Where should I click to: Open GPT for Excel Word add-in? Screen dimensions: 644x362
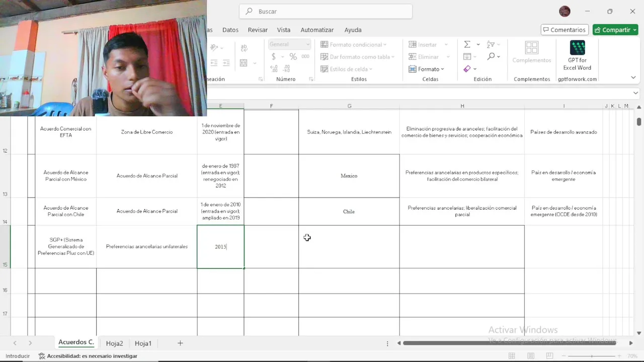click(x=577, y=55)
